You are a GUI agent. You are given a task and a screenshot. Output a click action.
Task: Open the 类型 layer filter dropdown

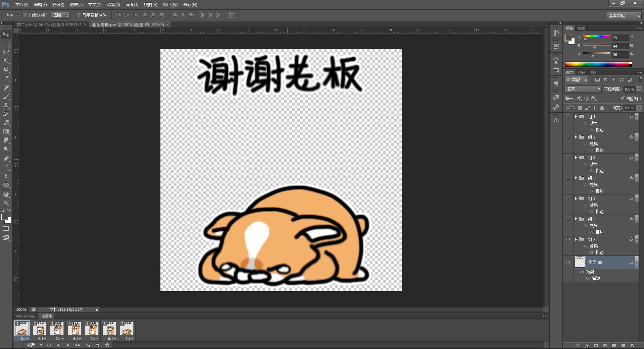coord(577,80)
